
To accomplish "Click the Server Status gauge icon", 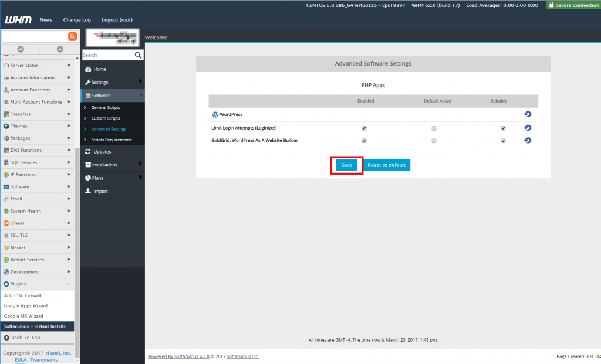I will coord(6,66).
